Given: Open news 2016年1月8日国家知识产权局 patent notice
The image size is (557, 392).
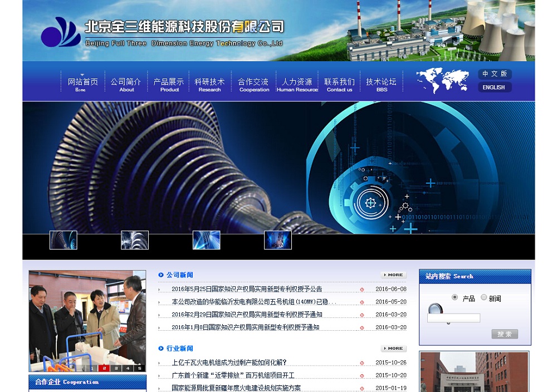Looking at the screenshot, I should coord(245,327).
